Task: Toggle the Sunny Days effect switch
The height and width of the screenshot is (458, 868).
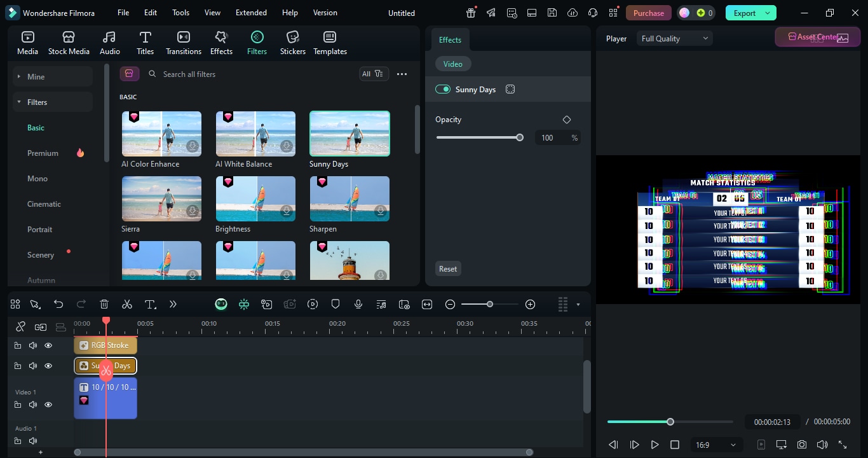Action: [443, 90]
